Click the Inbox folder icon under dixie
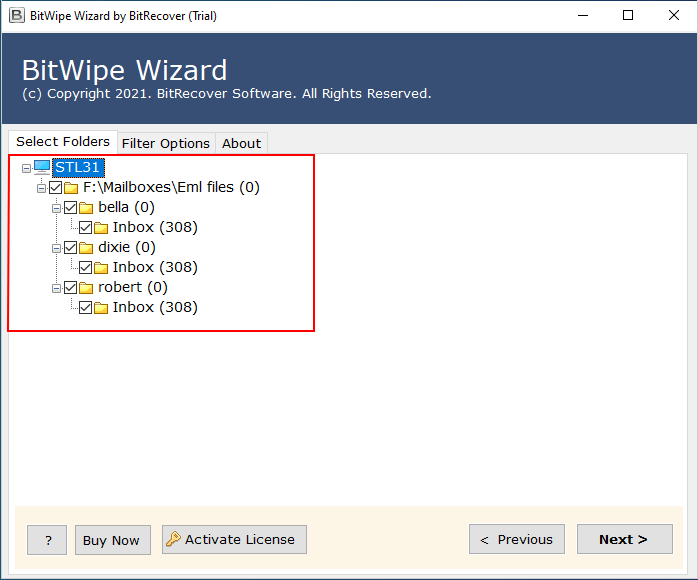Screen dimensions: 698x580 pos(101,268)
